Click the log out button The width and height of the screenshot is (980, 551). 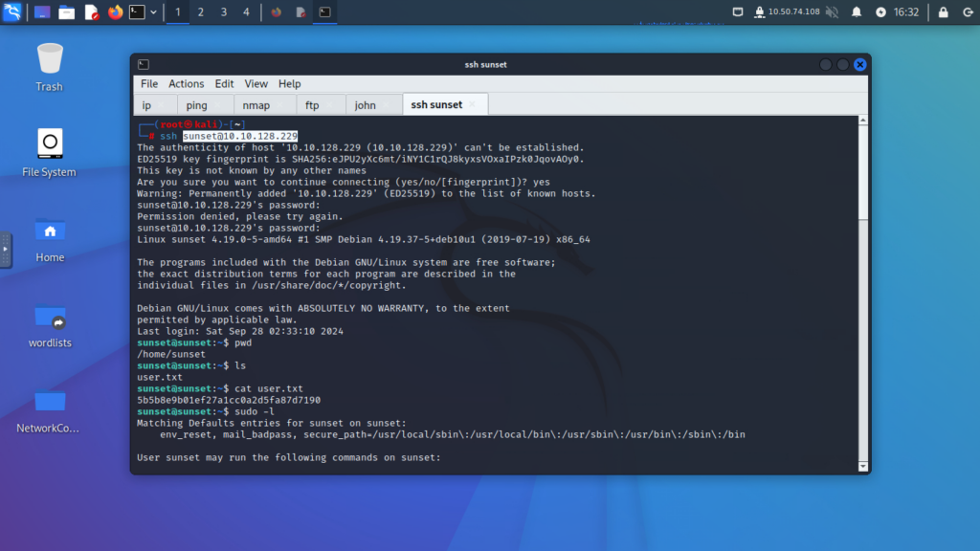966,12
